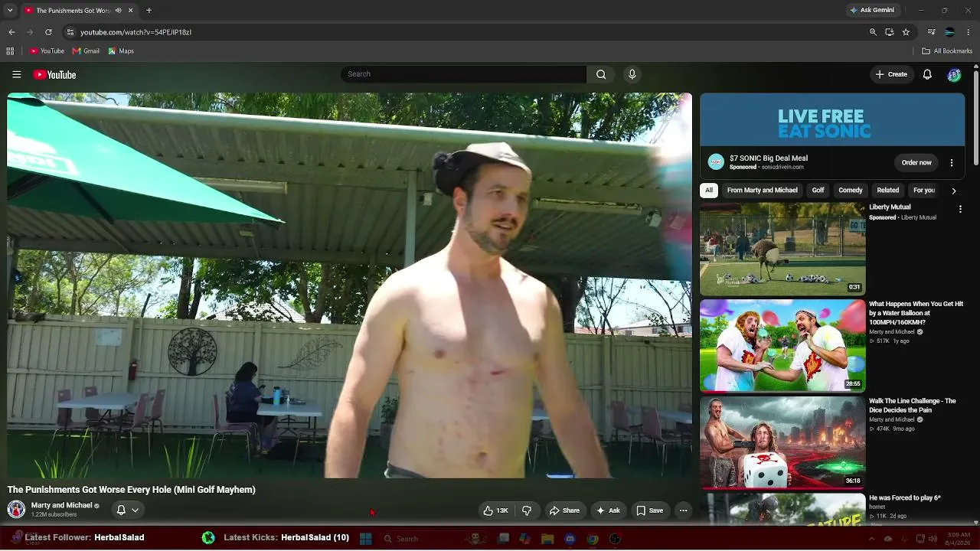Open the browser zoom magnifier icon

coord(873,32)
